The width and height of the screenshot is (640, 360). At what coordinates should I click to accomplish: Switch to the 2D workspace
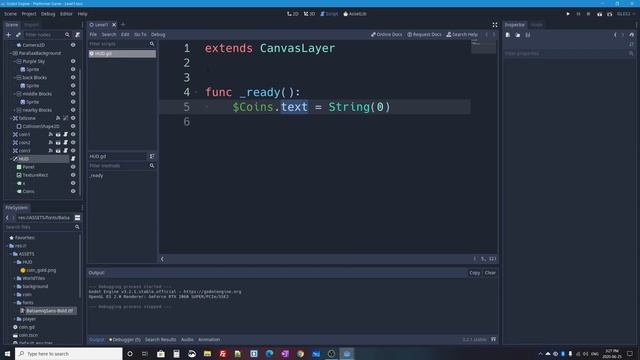293,14
